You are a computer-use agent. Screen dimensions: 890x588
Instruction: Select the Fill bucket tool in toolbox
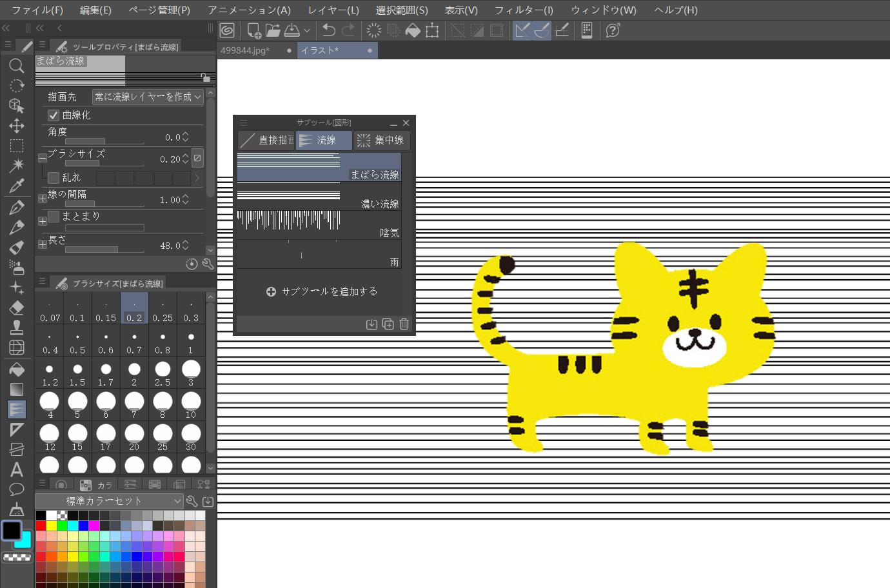click(x=17, y=369)
